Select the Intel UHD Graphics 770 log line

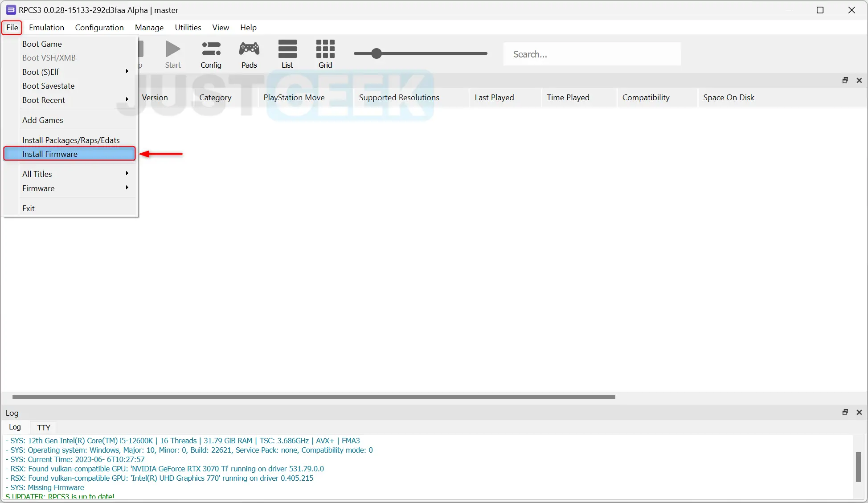click(x=160, y=478)
